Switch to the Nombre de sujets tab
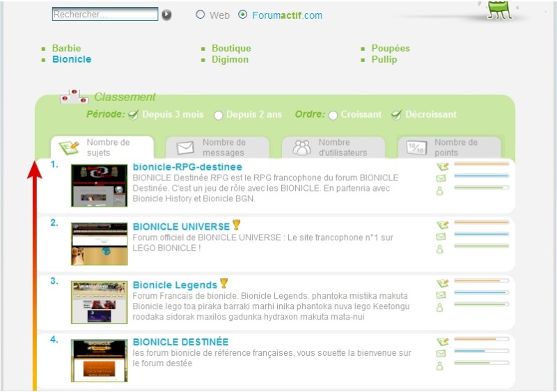557x392 pixels. [102, 148]
